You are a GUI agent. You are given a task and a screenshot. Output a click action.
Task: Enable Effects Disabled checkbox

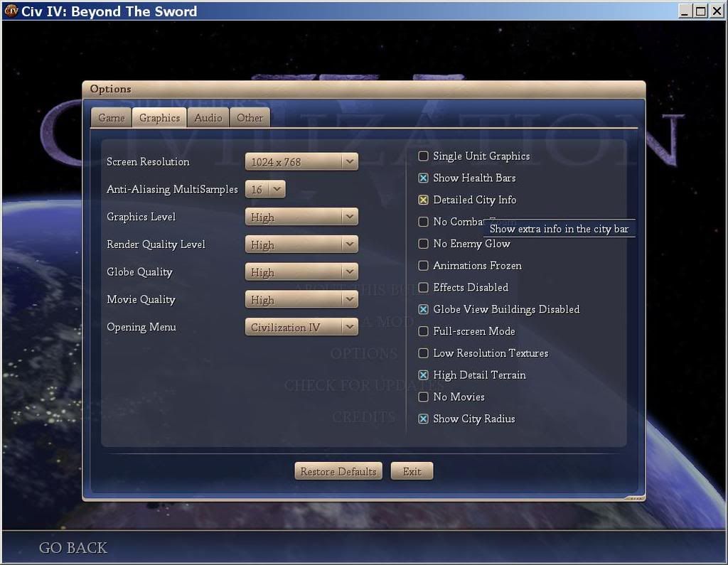(423, 287)
